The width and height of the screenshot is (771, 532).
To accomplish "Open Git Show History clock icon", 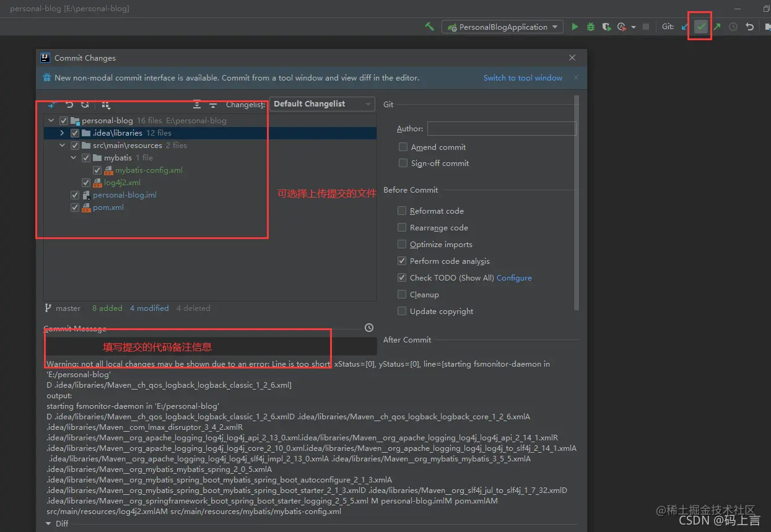I will [x=733, y=27].
